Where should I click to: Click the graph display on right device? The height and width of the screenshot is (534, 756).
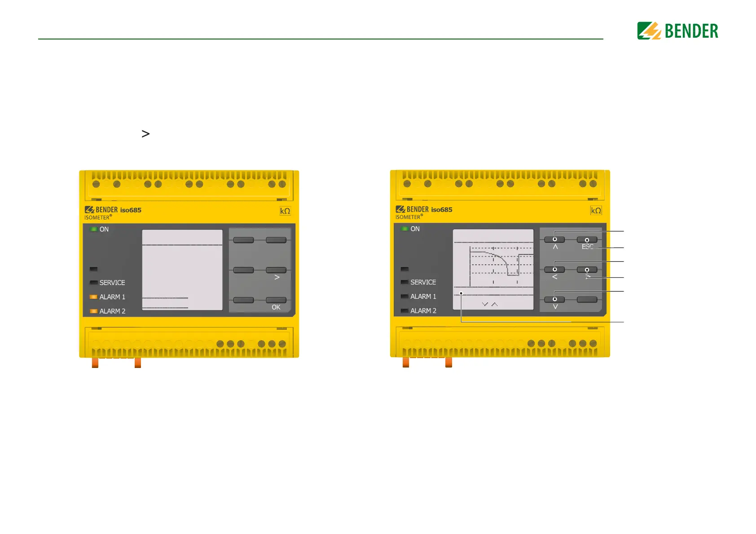tap(493, 269)
